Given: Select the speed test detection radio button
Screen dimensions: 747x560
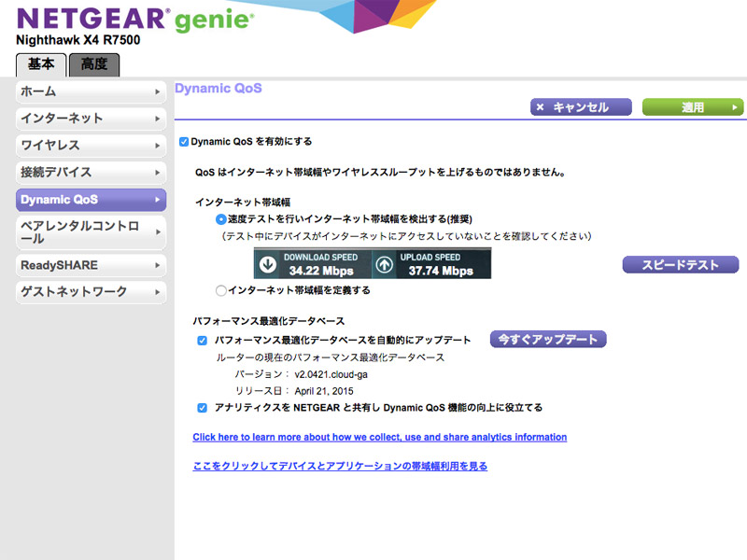Looking at the screenshot, I should (221, 219).
